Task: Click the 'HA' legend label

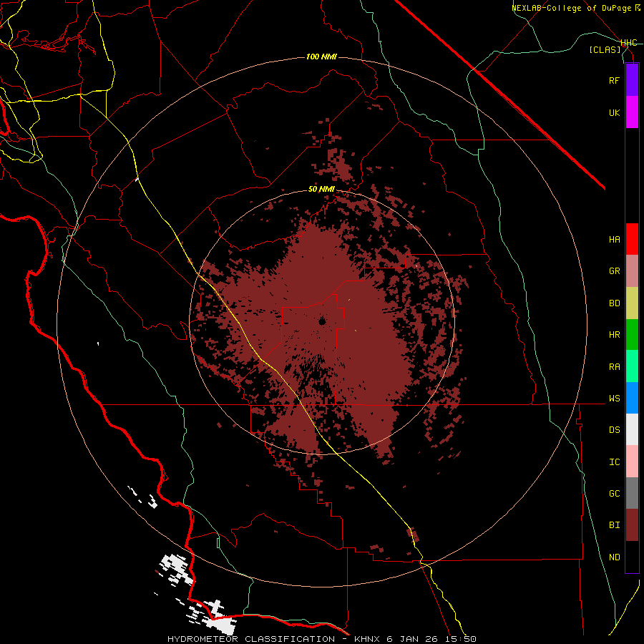Action: click(614, 240)
